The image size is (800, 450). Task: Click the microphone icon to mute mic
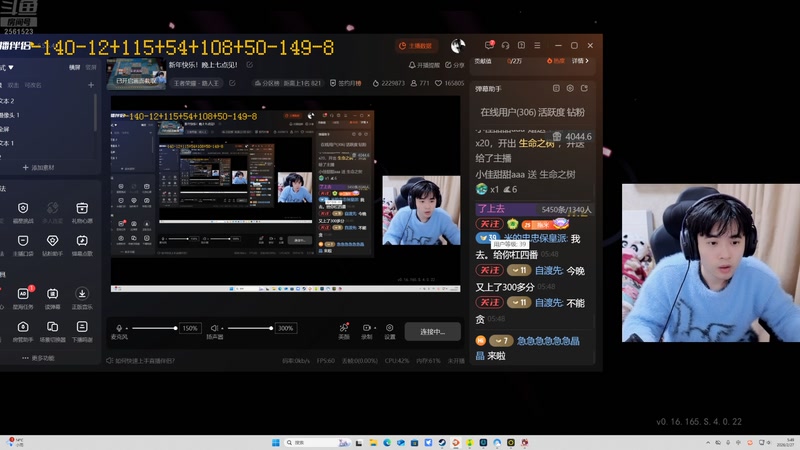pos(119,328)
